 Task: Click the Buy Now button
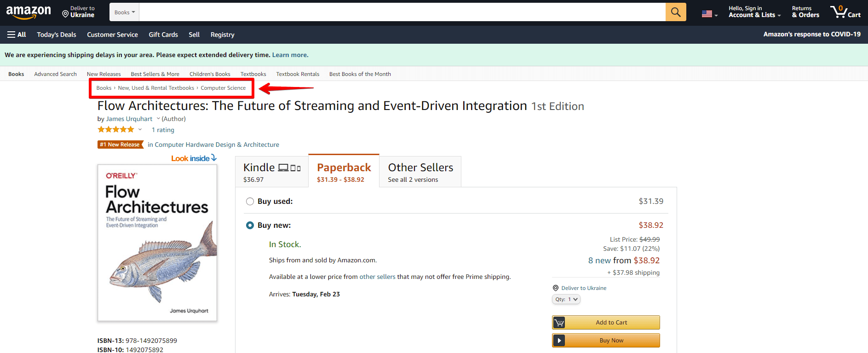(606, 341)
